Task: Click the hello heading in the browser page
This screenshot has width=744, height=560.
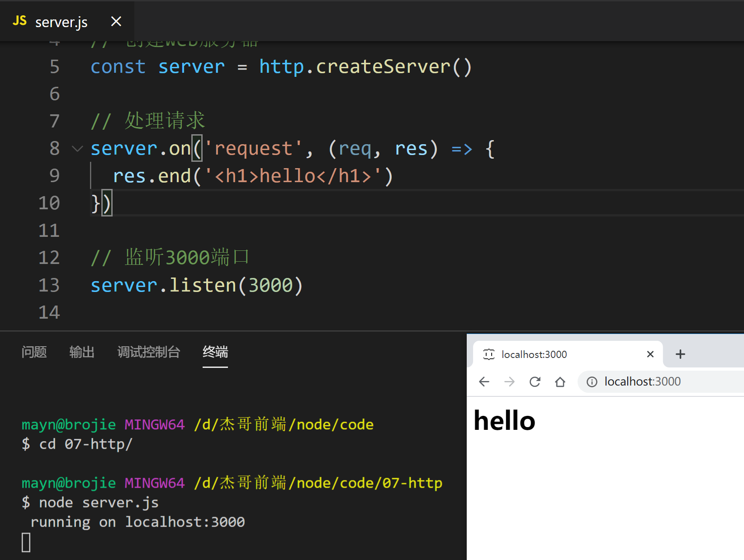Action: (504, 421)
